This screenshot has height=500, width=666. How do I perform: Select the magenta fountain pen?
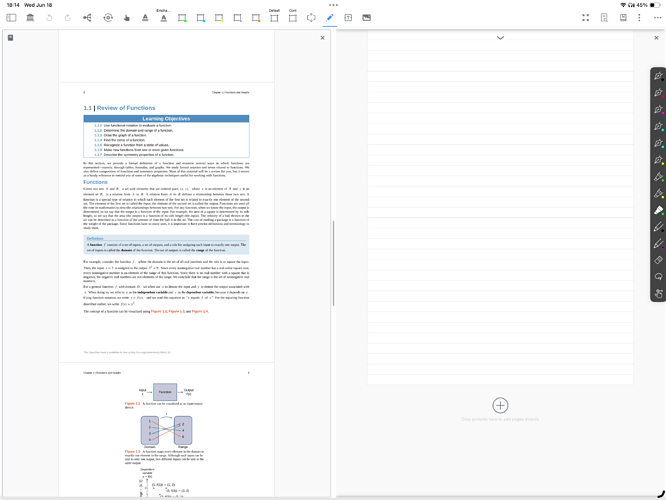click(x=658, y=110)
